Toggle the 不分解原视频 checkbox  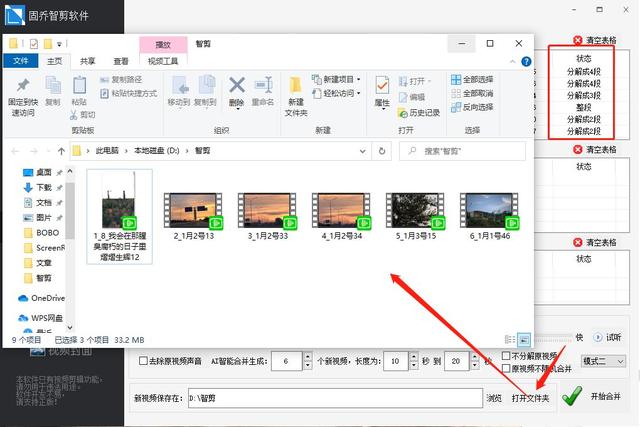[x=506, y=356]
